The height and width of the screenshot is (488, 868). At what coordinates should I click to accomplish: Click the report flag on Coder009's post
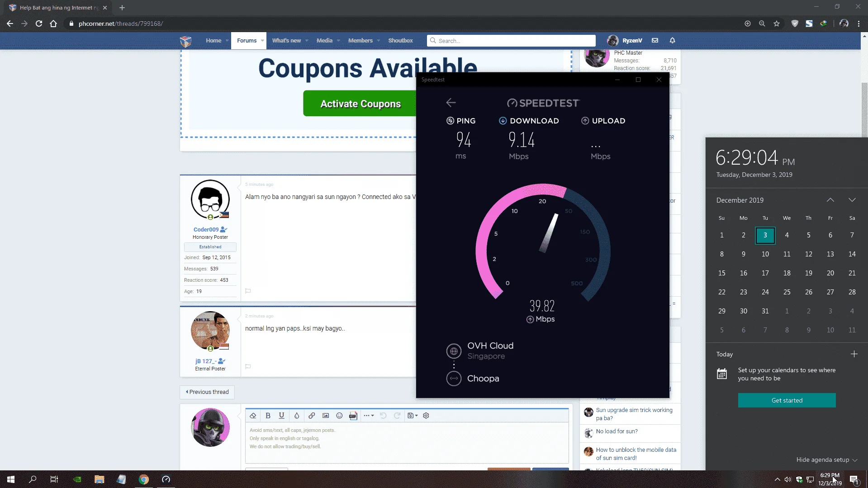coord(248,291)
